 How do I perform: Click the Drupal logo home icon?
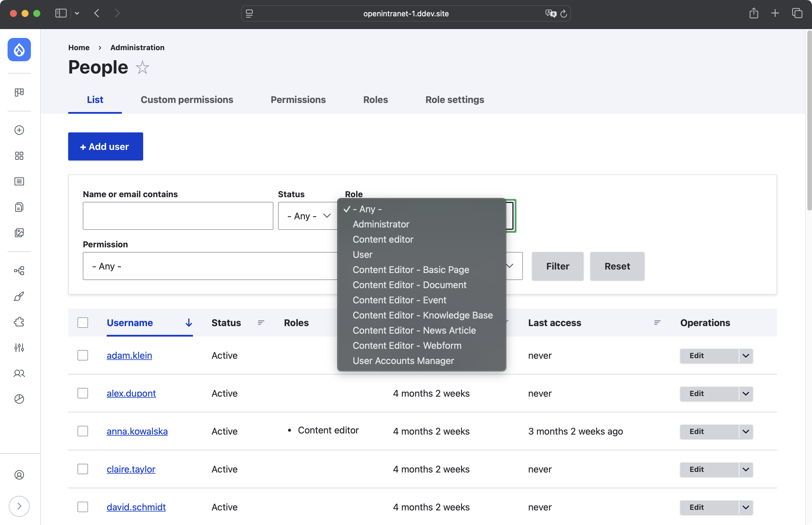(19, 50)
